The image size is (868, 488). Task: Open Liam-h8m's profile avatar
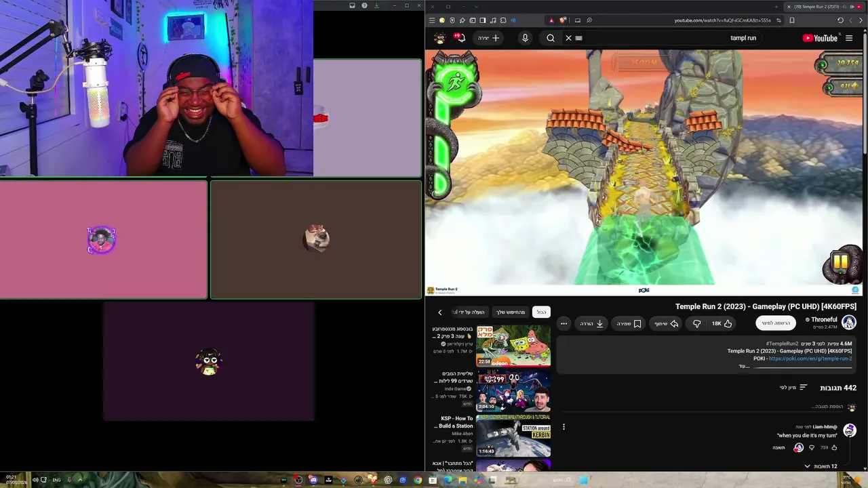[850, 431]
